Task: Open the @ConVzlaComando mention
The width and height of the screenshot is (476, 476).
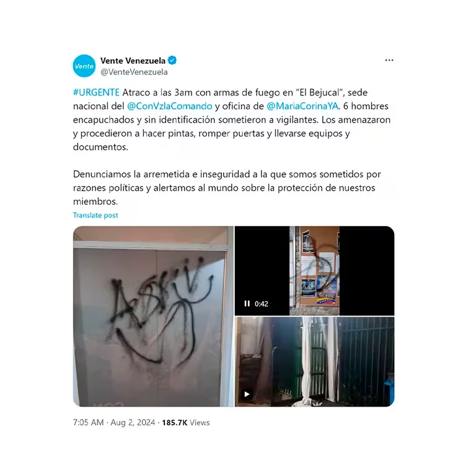Action: pos(170,106)
